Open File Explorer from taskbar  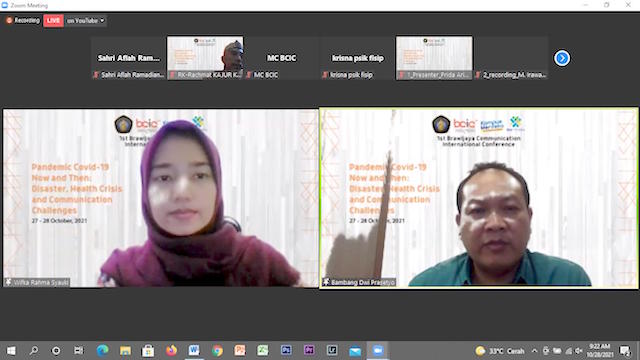coord(125,351)
